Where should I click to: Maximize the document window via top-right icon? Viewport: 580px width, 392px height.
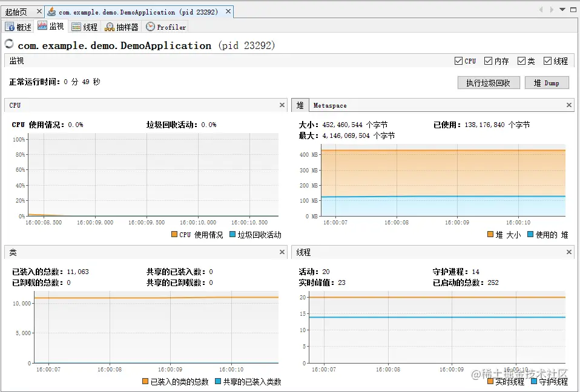[x=573, y=10]
